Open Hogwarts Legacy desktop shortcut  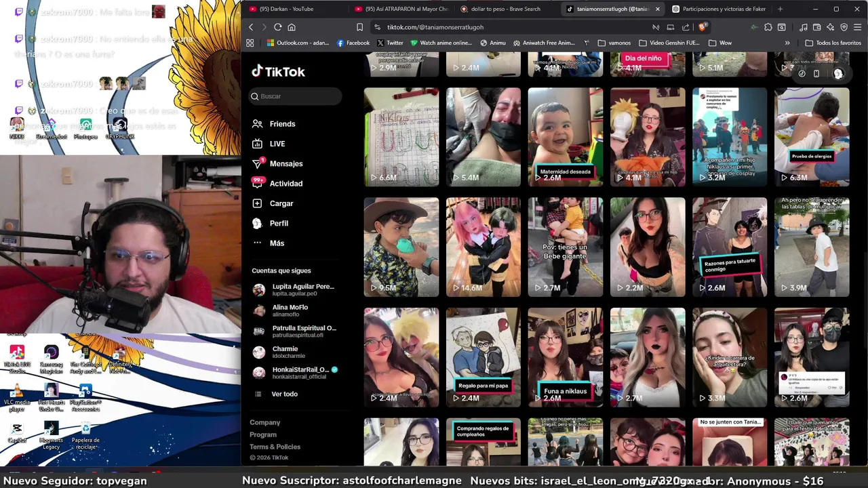(52, 435)
